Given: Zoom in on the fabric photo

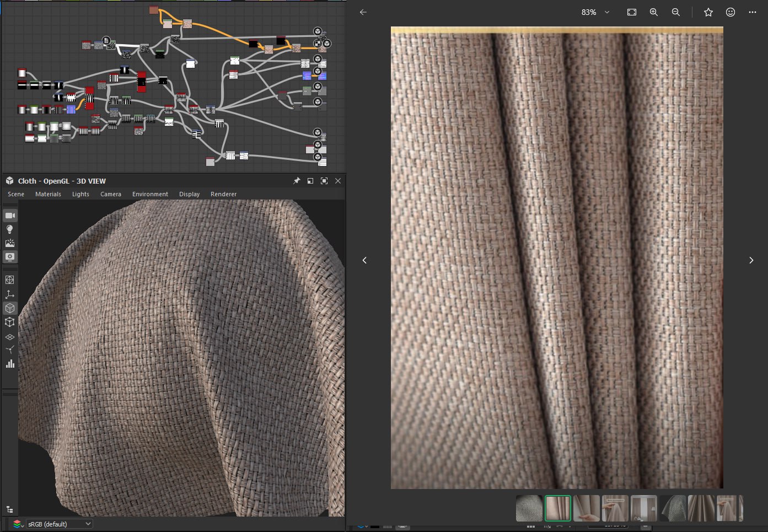Looking at the screenshot, I should (x=654, y=12).
